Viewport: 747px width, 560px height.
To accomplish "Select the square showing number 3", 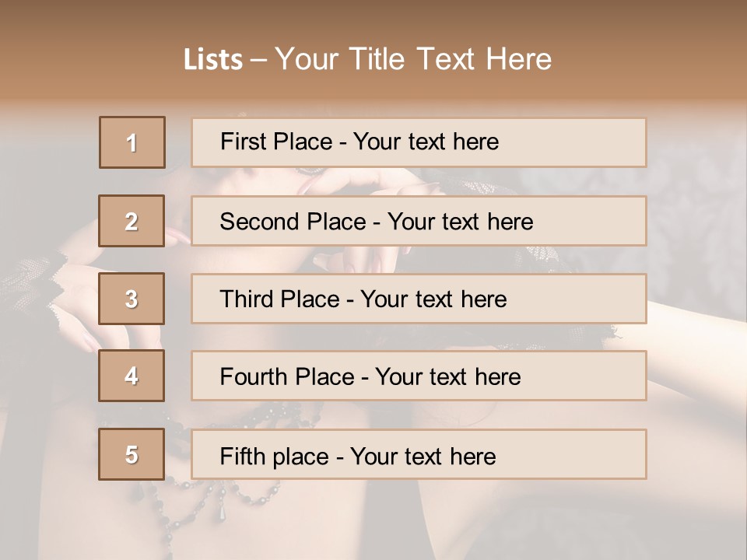I will (x=132, y=299).
